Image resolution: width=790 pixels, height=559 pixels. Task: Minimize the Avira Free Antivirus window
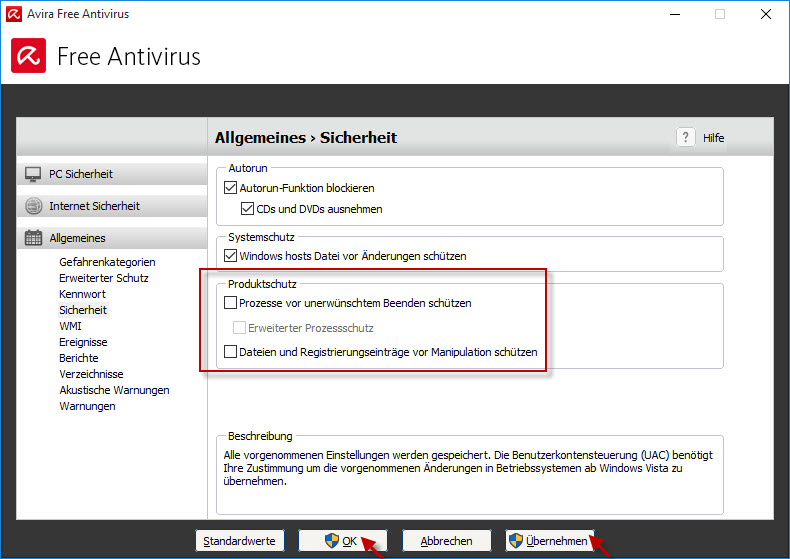click(x=675, y=14)
